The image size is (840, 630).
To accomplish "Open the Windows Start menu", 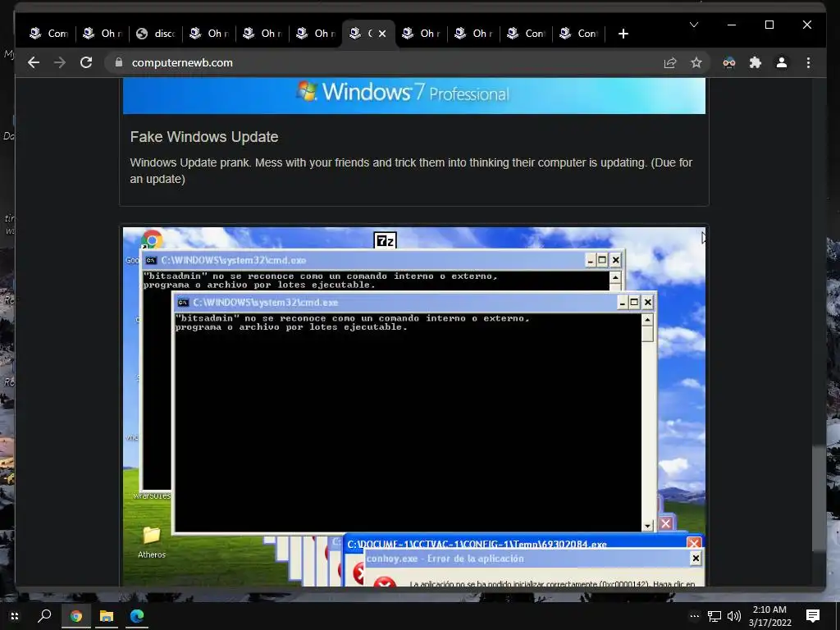I will tap(15, 616).
